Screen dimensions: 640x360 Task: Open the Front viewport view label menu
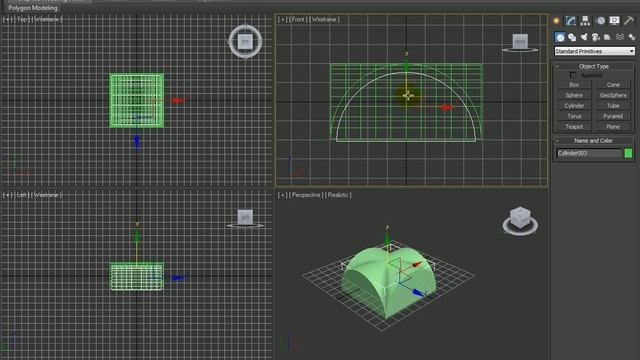pos(298,19)
